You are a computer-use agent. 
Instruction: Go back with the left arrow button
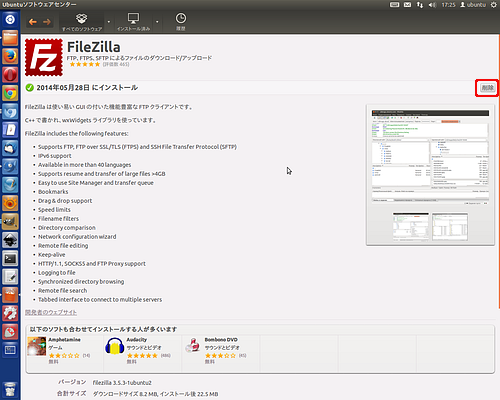coord(33,22)
